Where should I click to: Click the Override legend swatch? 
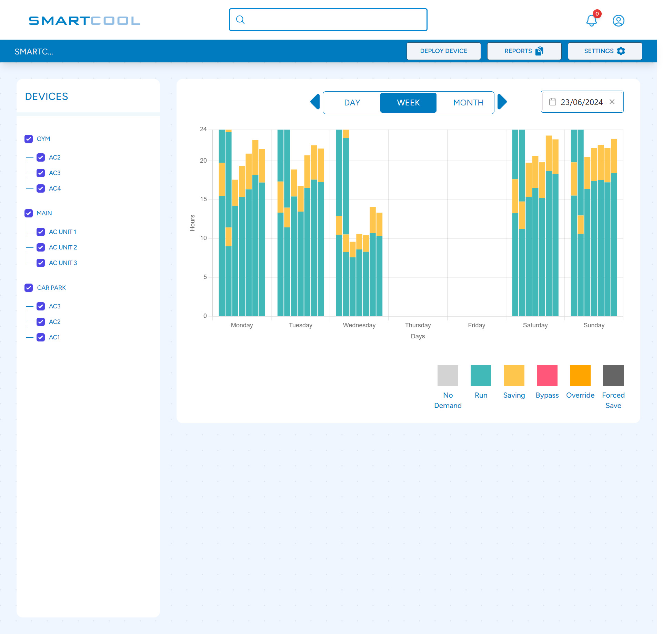[580, 376]
